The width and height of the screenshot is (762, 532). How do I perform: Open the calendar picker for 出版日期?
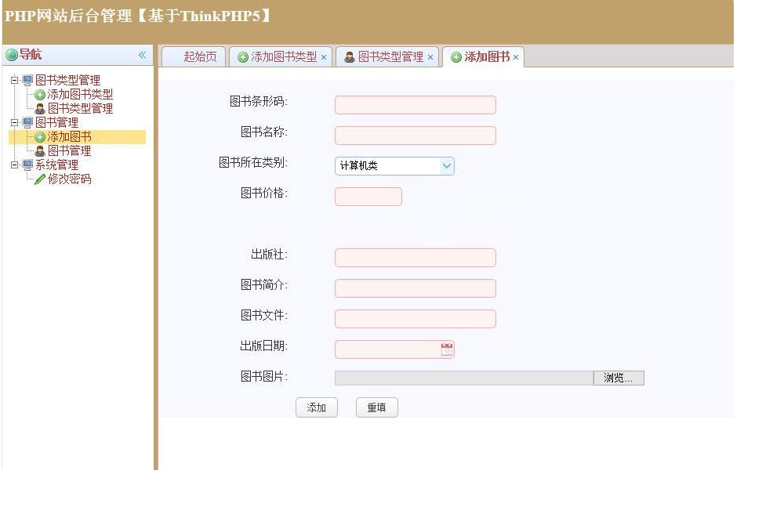pyautogui.click(x=445, y=348)
